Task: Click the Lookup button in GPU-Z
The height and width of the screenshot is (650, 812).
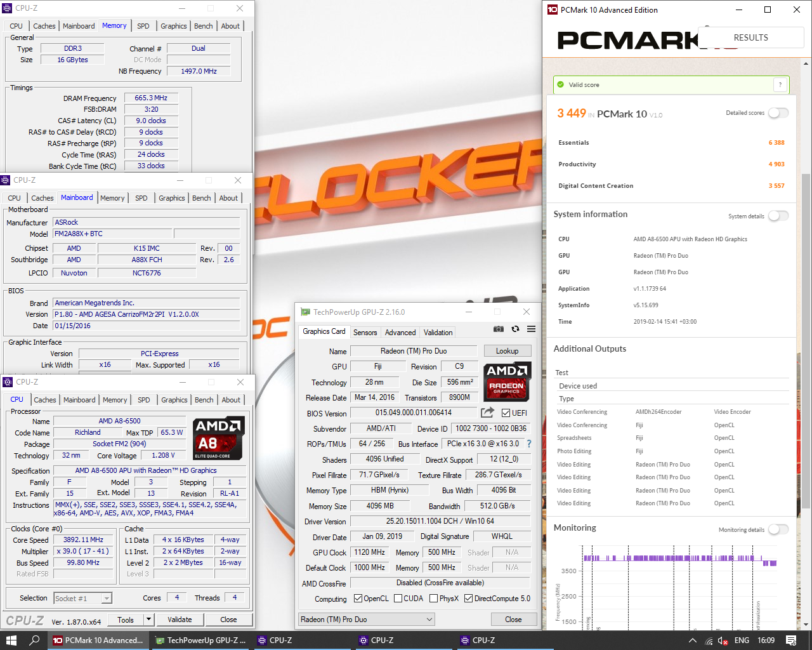Action: point(507,350)
